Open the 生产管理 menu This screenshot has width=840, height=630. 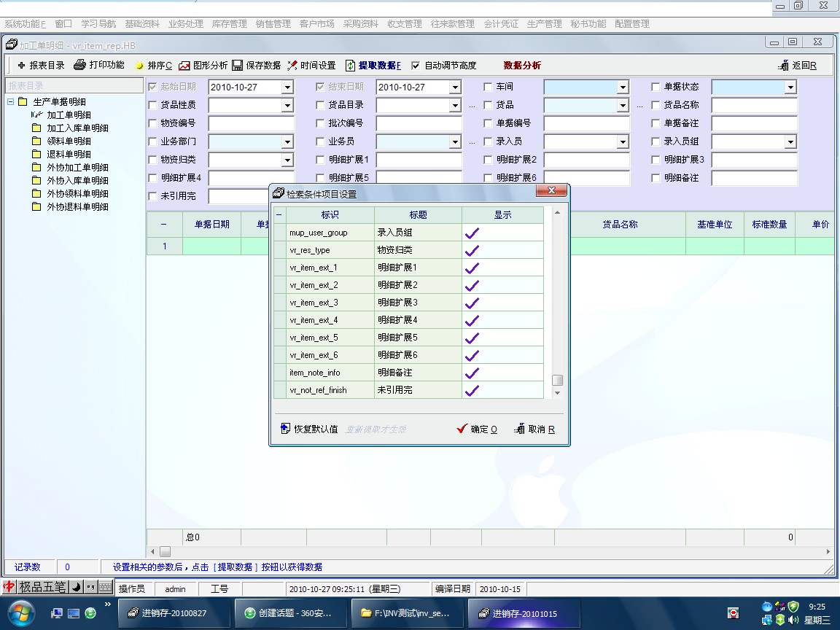point(544,24)
